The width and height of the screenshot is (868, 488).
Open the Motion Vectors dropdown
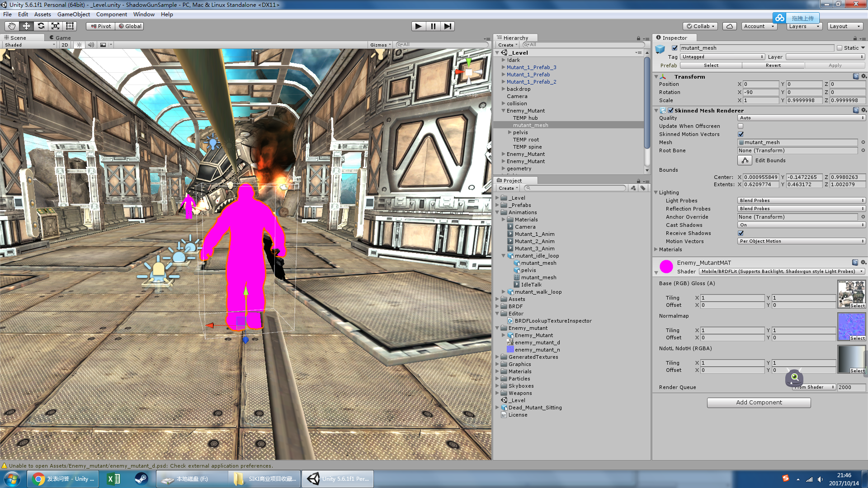coord(802,241)
